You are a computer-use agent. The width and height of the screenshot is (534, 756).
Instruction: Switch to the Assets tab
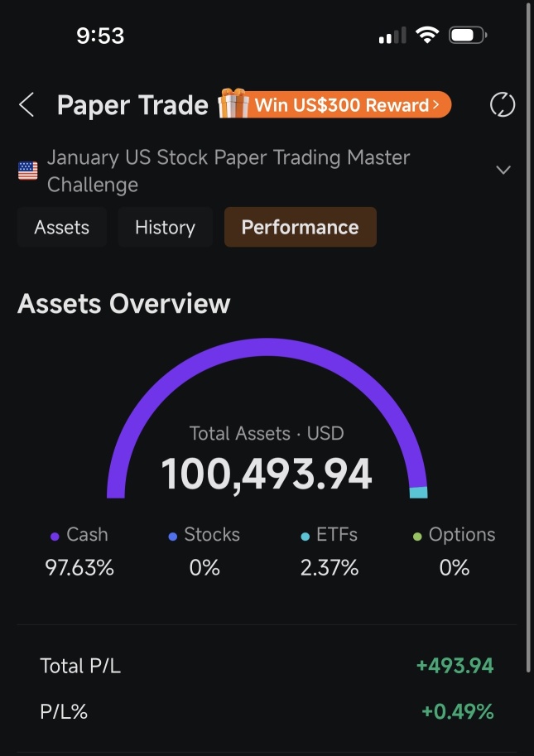tap(62, 227)
